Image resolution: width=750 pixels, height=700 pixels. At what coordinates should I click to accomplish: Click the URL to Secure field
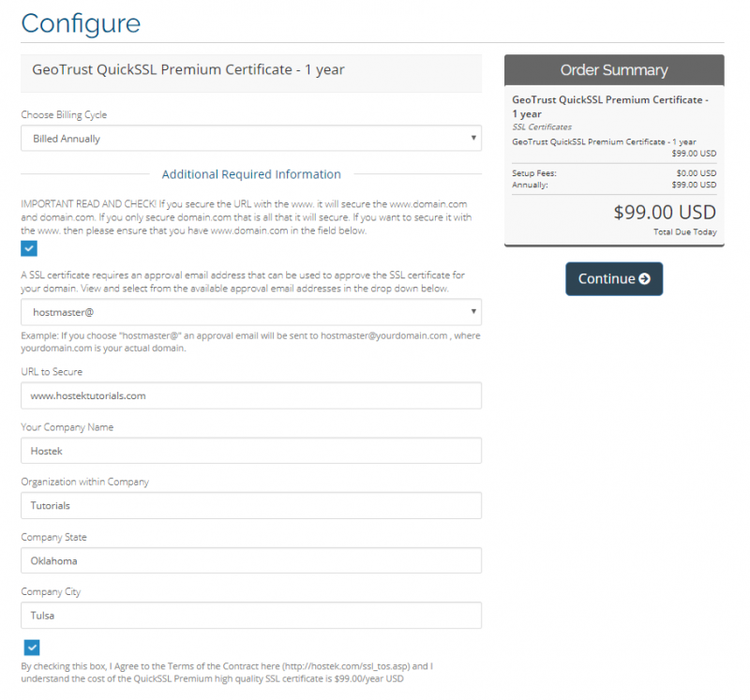[x=250, y=395]
